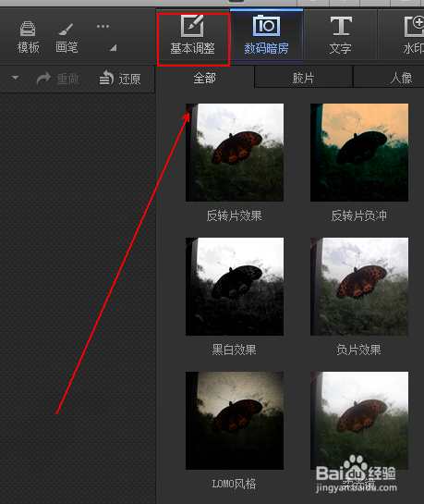Viewport: 424px width, 504px height.
Task: Open the 模板 template tool
Action: click(29, 37)
